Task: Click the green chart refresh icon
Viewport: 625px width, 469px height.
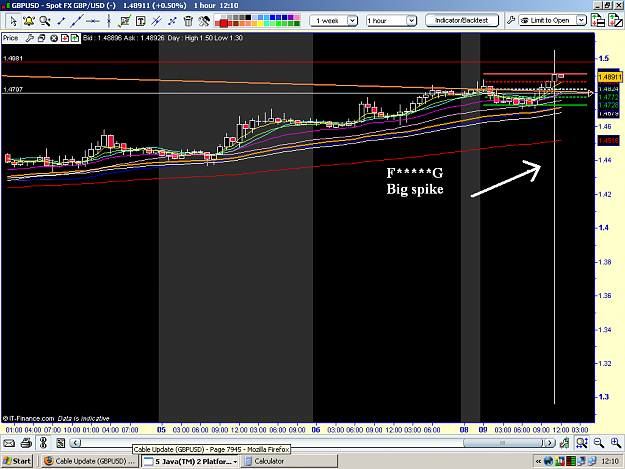Action: (x=564, y=443)
